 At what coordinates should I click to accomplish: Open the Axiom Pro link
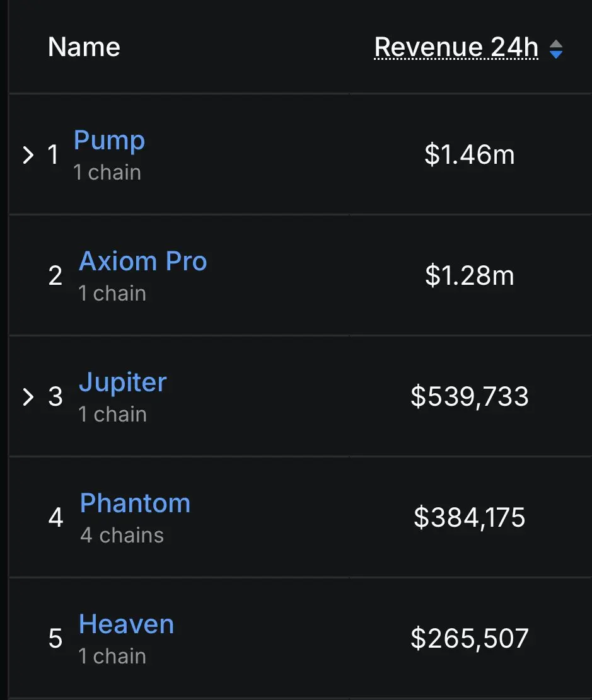point(143,261)
